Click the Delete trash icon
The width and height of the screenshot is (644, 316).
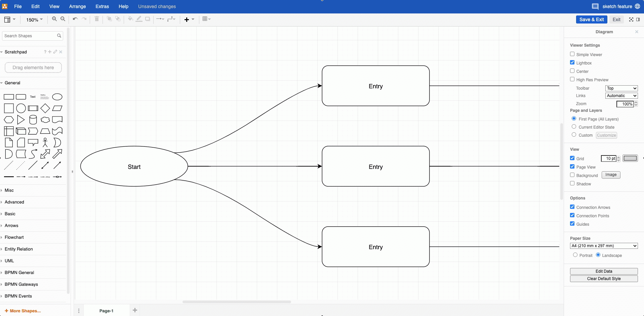pos(97,19)
